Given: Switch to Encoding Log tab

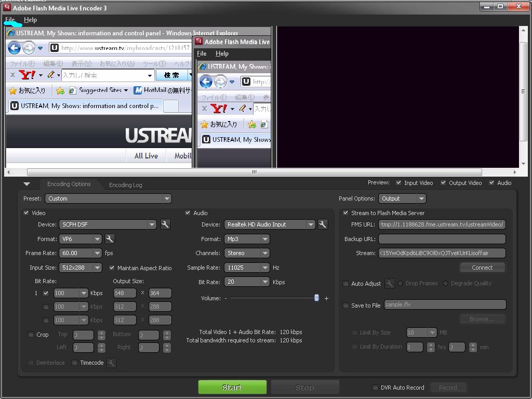Looking at the screenshot, I should [126, 184].
